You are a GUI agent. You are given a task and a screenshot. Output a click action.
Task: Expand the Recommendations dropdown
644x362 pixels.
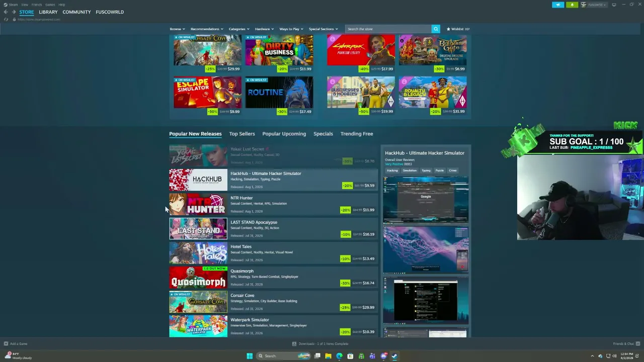click(x=207, y=29)
